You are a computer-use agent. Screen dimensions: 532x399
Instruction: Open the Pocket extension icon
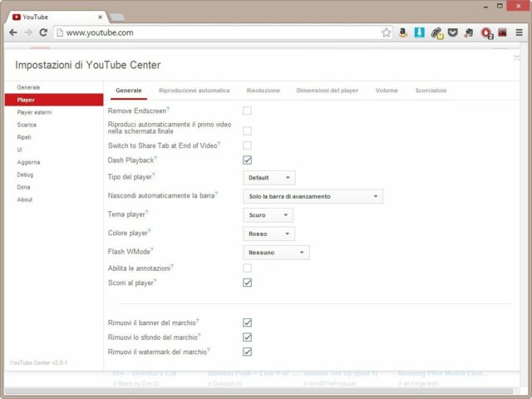(452, 32)
